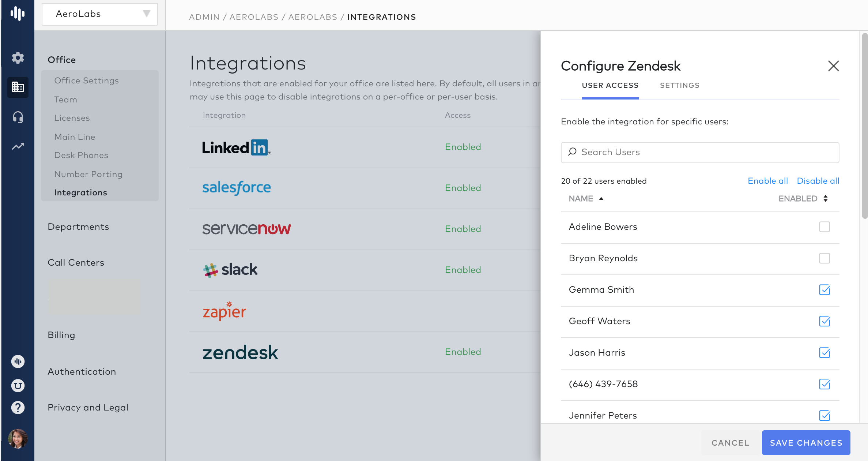Click the Slack integration logo
This screenshot has height=461, width=868.
click(x=230, y=270)
